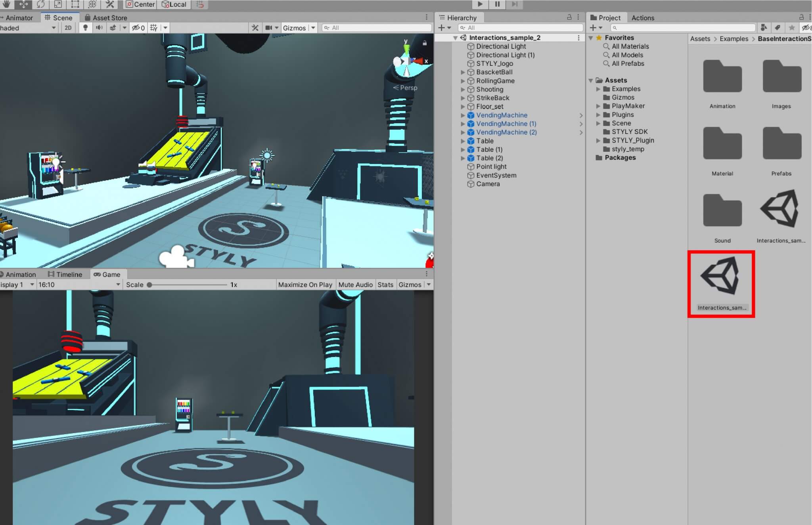Select the Rect tool in the transform toolbar
The width and height of the screenshot is (812, 525).
[75, 4]
